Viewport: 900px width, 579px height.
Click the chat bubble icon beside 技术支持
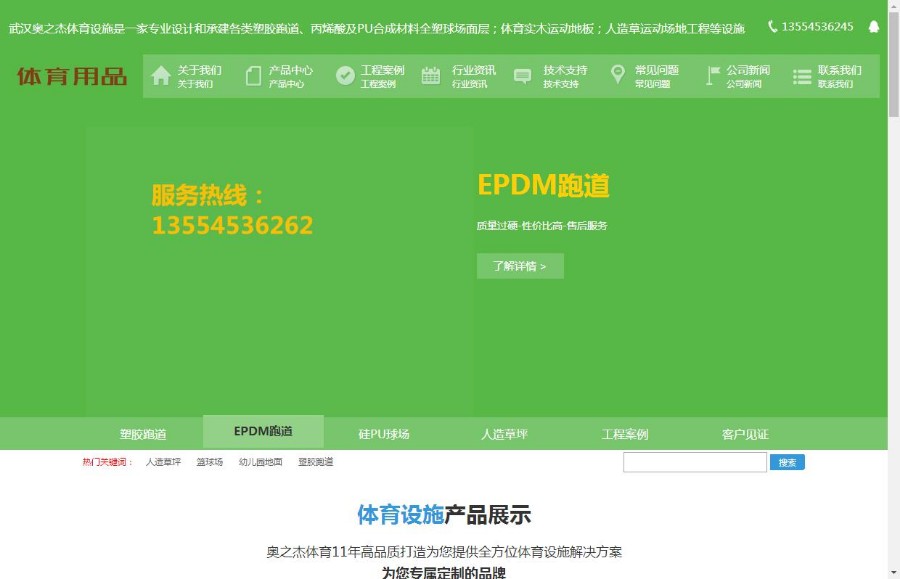(522, 76)
